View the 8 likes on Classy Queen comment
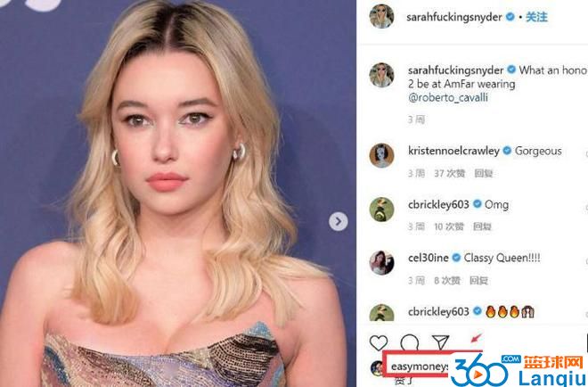The image size is (588, 387). 447,280
